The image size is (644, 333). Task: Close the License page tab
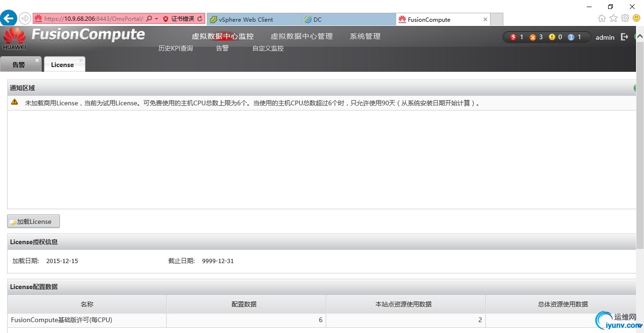coord(81,60)
